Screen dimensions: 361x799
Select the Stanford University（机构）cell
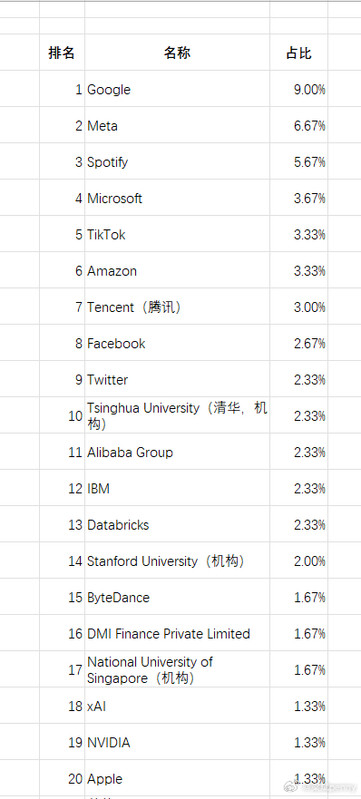pos(177,561)
